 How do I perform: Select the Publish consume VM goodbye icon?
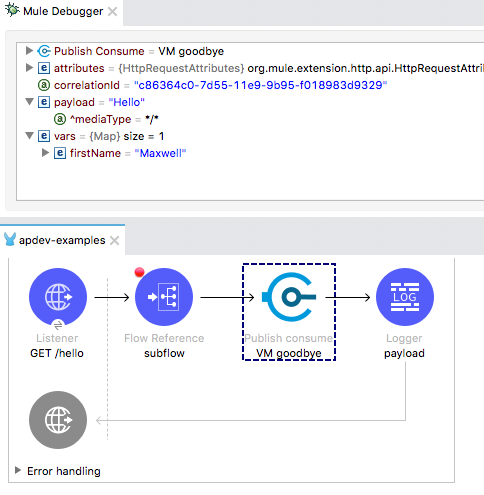tap(289, 297)
